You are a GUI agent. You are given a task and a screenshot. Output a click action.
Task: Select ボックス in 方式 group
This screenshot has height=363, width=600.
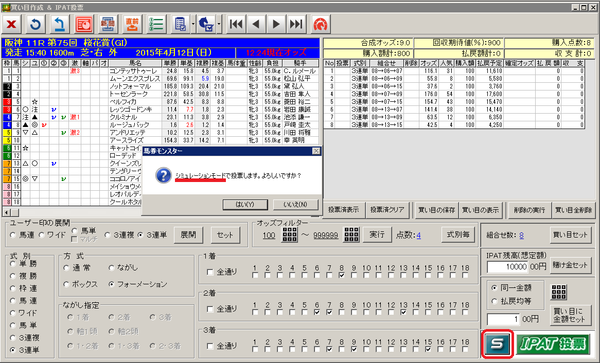67,284
